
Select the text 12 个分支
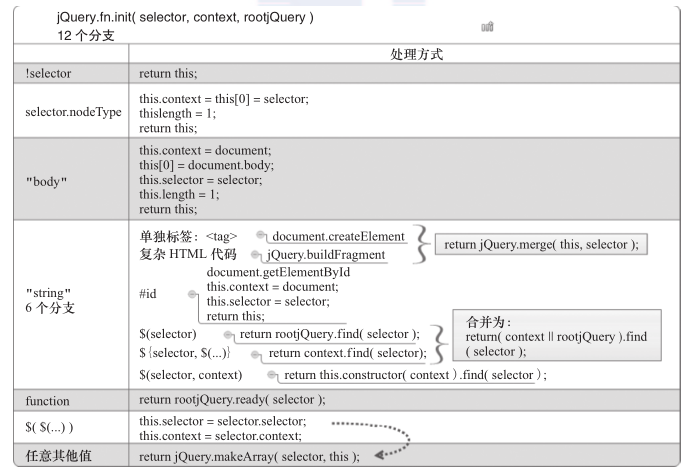click(86, 35)
